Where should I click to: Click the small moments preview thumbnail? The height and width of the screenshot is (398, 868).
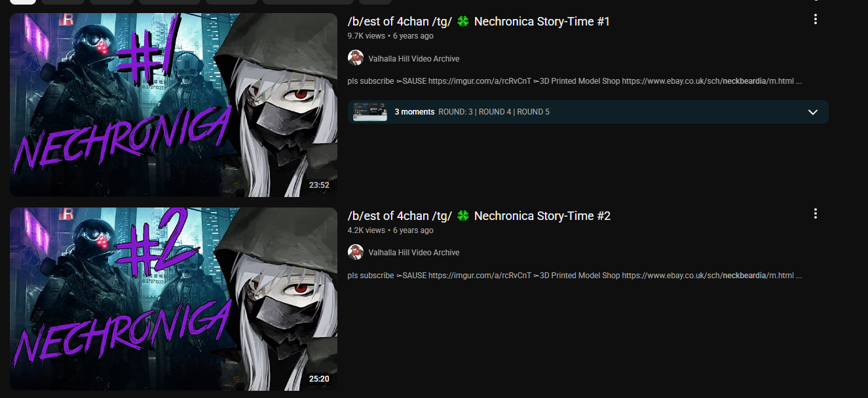[370, 112]
